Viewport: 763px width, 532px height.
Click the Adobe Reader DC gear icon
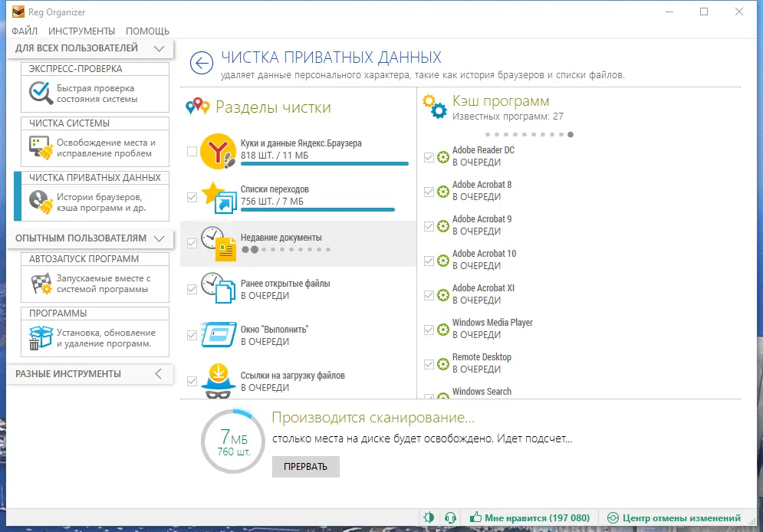click(442, 157)
